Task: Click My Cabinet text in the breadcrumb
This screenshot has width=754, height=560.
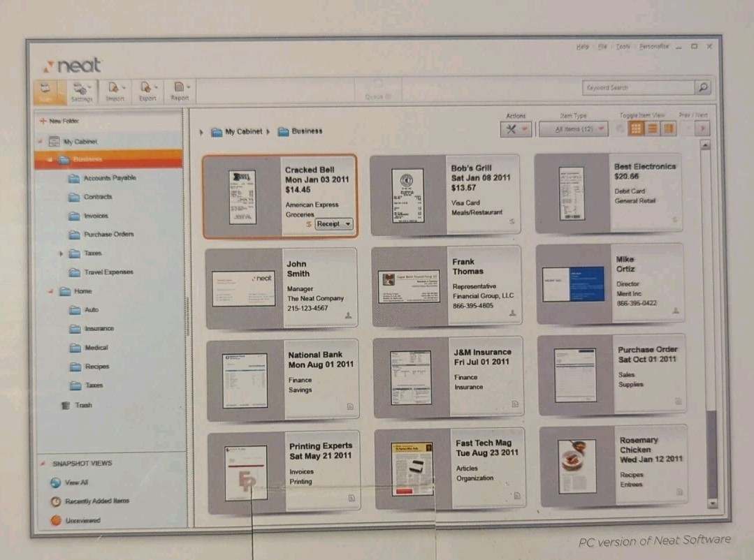Action: (244, 131)
